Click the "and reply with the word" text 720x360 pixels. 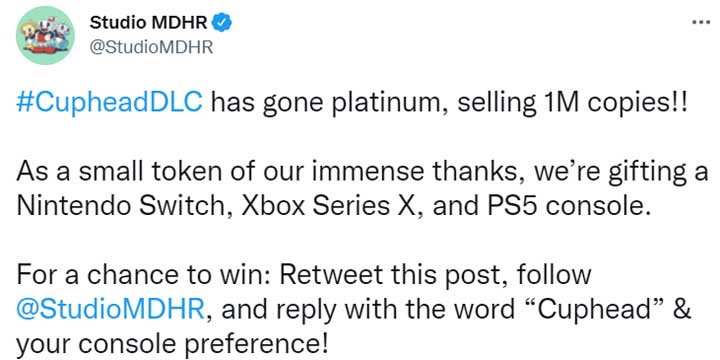[x=368, y=310]
